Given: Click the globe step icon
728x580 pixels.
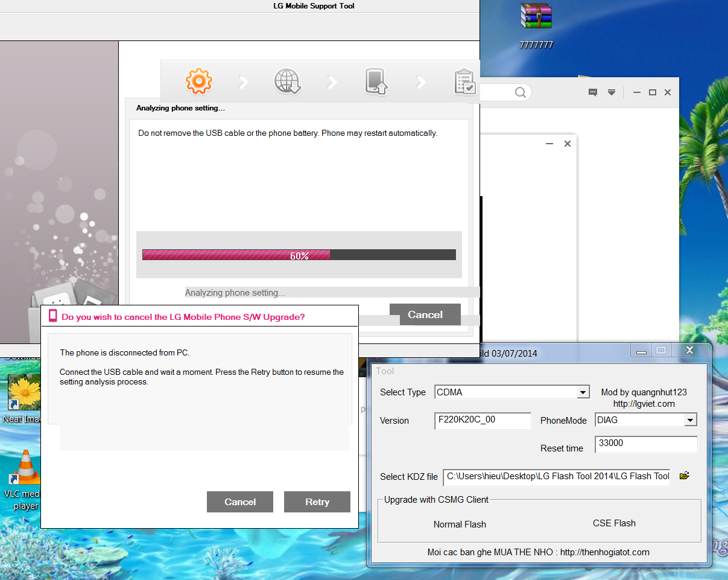Looking at the screenshot, I should pyautogui.click(x=287, y=81).
